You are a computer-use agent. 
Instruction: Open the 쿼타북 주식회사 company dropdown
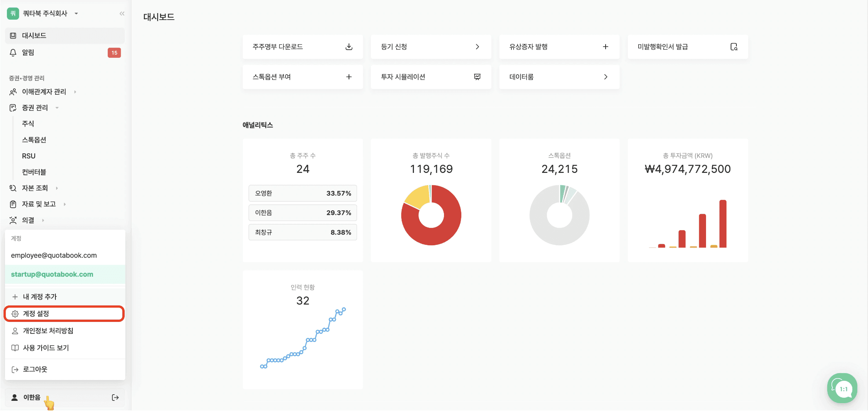[77, 13]
